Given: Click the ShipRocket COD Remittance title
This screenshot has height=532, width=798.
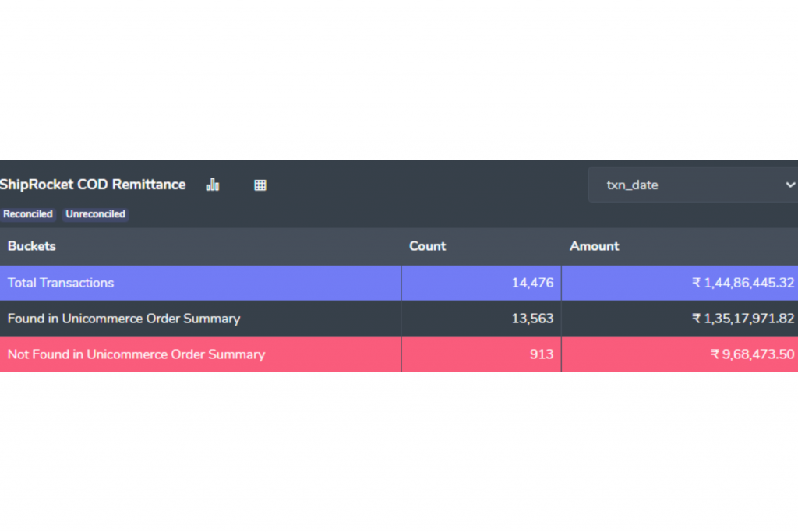Looking at the screenshot, I should 93,185.
